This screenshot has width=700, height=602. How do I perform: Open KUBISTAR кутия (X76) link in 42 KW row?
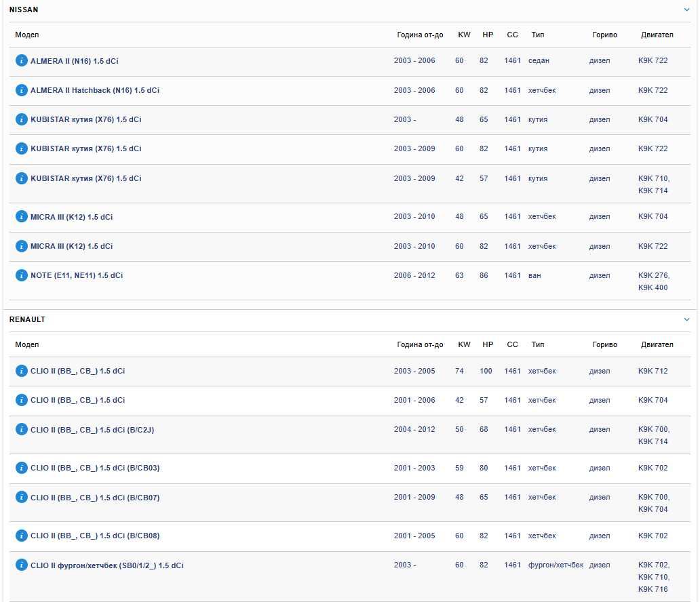85,178
